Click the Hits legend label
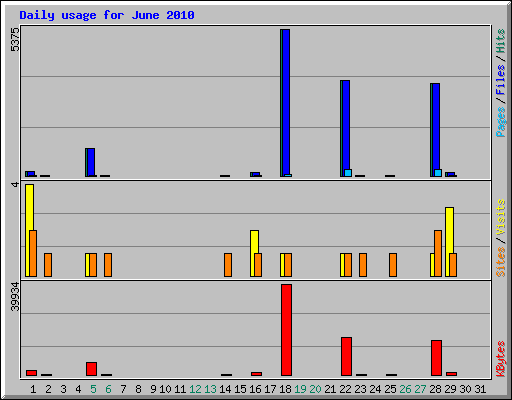Screen dimensions: 512x400 500,41
